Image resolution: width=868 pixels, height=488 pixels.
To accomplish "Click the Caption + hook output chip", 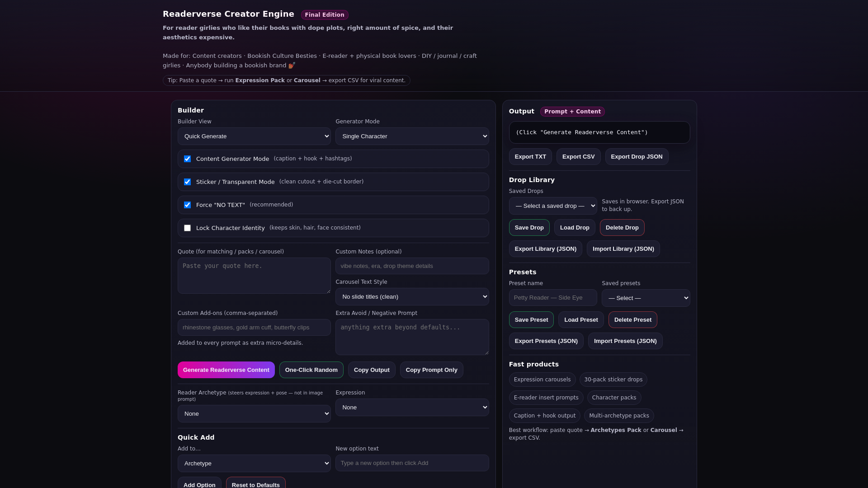I will [545, 416].
